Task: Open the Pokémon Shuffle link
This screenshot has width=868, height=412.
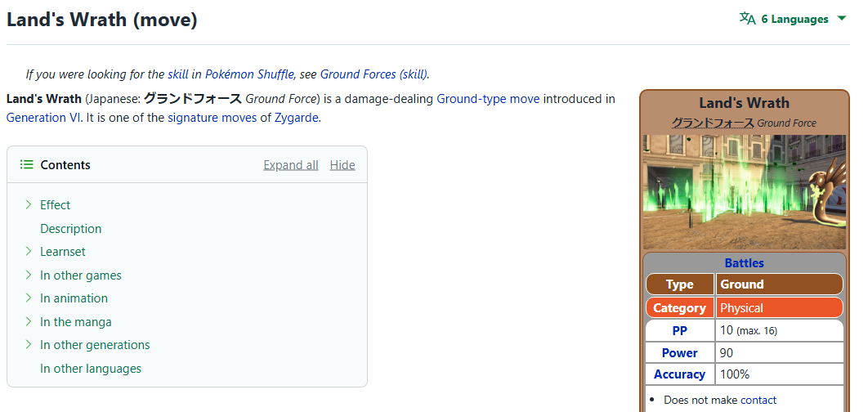Action: point(249,74)
